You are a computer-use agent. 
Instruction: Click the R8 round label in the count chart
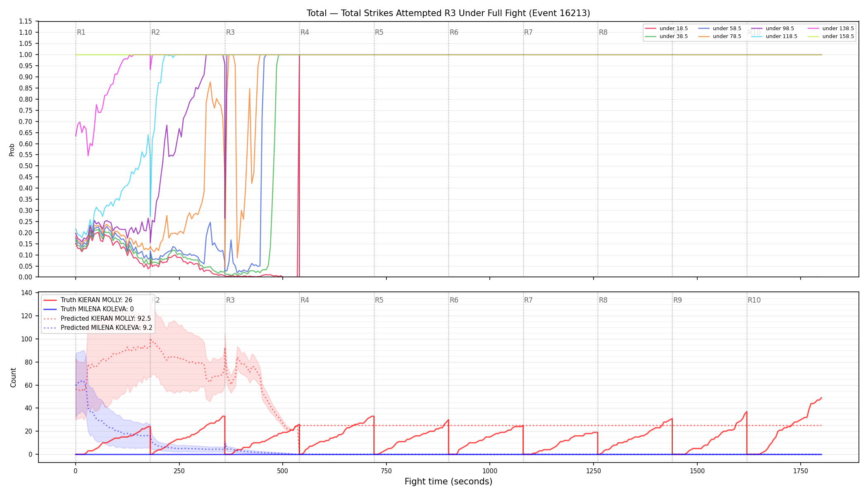(603, 300)
